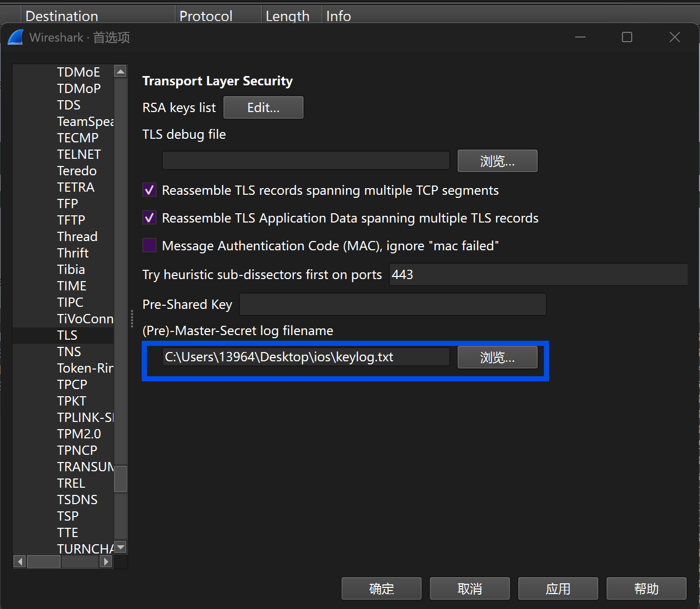This screenshot has width=700, height=609.
Task: Select Teredo in the protocol list
Action: coord(77,171)
